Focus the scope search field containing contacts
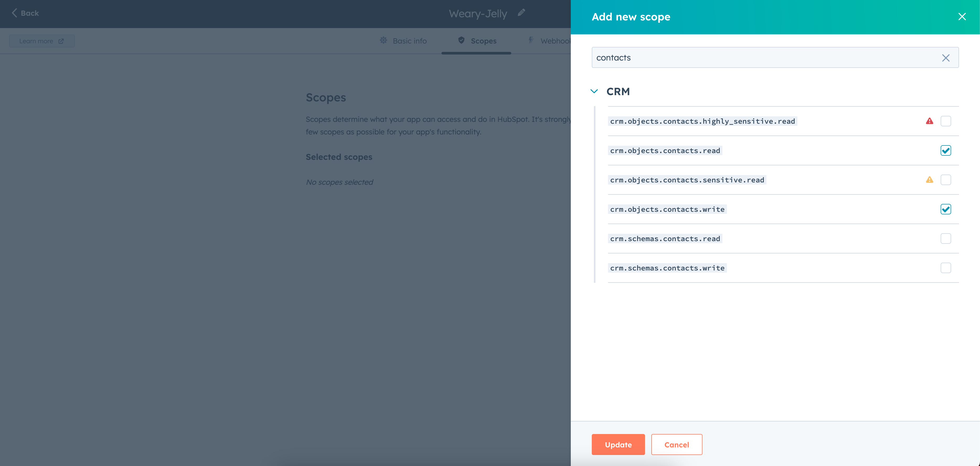This screenshot has height=466, width=980. (761, 58)
